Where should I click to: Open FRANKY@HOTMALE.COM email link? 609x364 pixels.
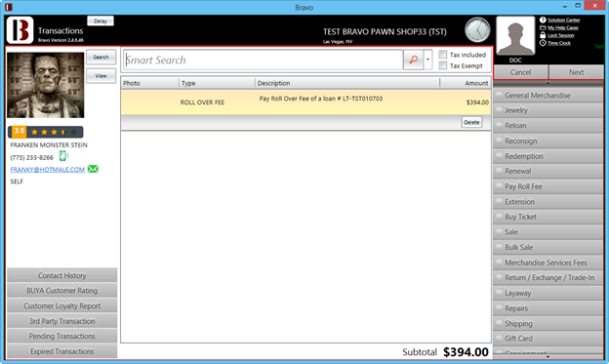48,170
